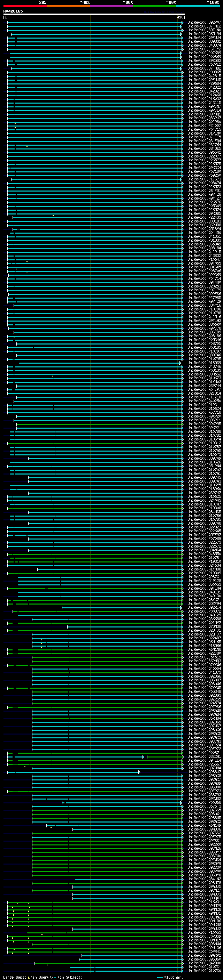Open hit UniRef100_Q43115
Viewport: 223px width, 980px height.
pos(204,103)
